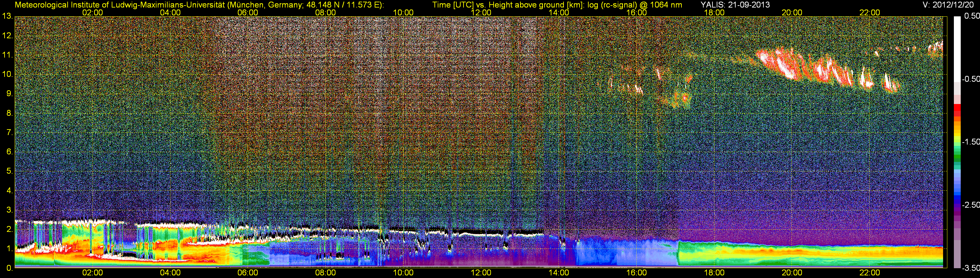The height and width of the screenshot is (278, 980).
Task: Click the colorbar value '-1.50'
Action: click(971, 142)
